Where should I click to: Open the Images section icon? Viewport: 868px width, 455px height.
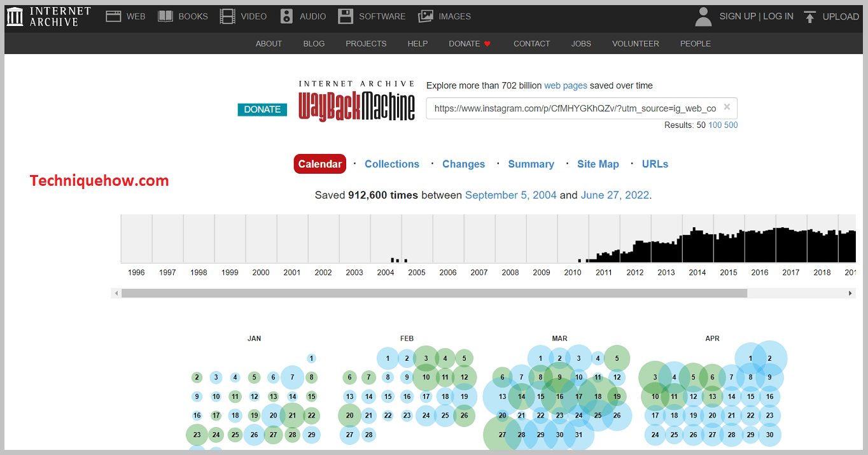click(426, 17)
